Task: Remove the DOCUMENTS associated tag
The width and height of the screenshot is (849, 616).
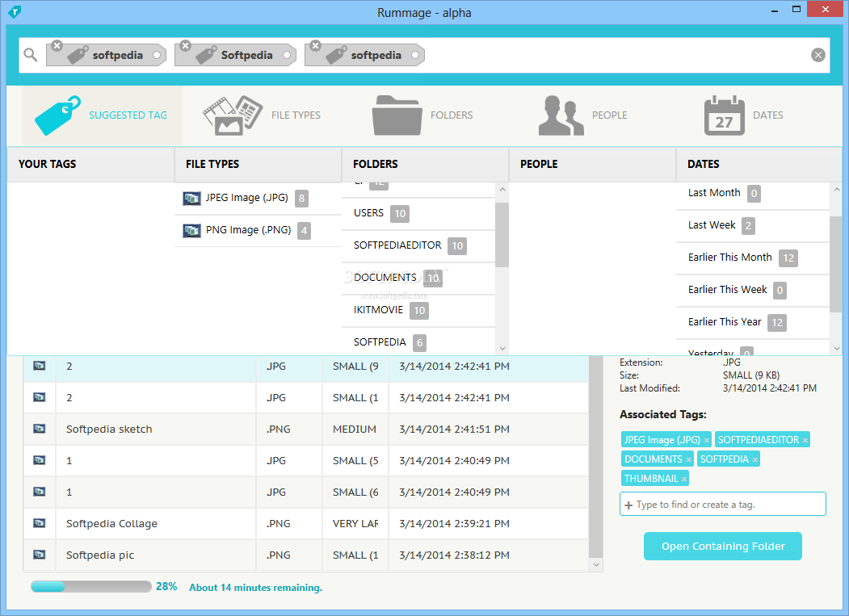Action: tap(688, 460)
